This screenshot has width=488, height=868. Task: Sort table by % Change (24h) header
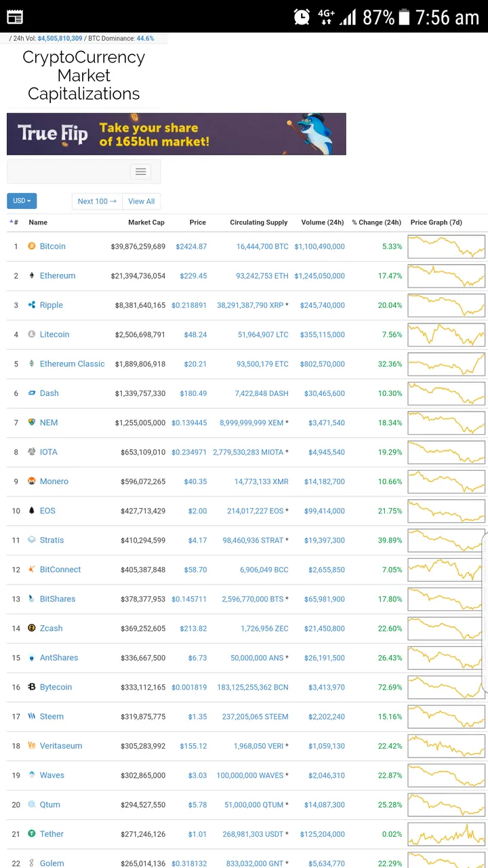376,222
